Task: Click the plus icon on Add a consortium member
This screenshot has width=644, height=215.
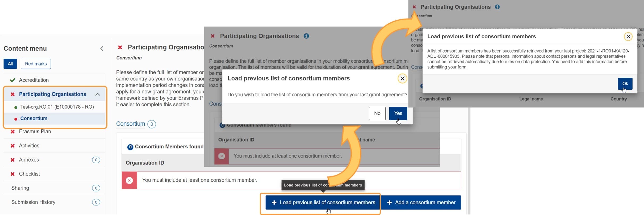Action: 389,203
